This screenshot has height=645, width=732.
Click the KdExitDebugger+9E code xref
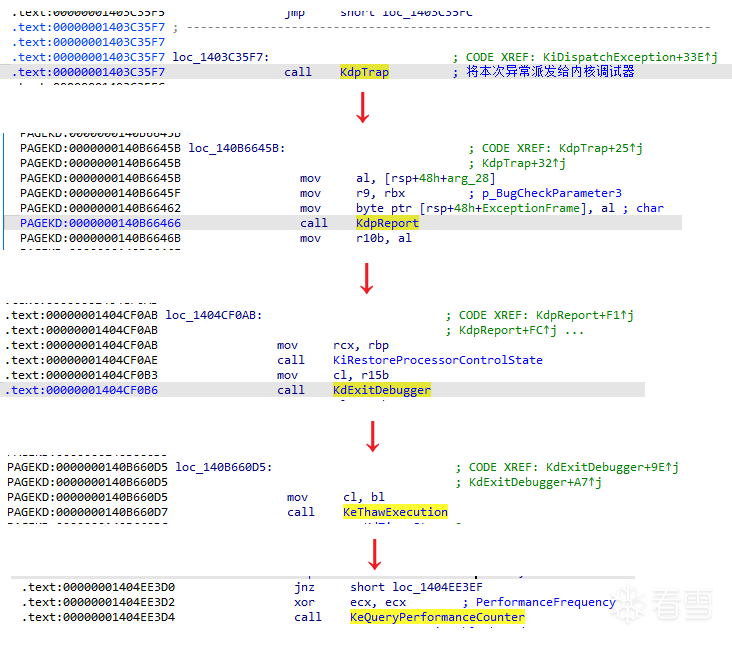(612, 467)
